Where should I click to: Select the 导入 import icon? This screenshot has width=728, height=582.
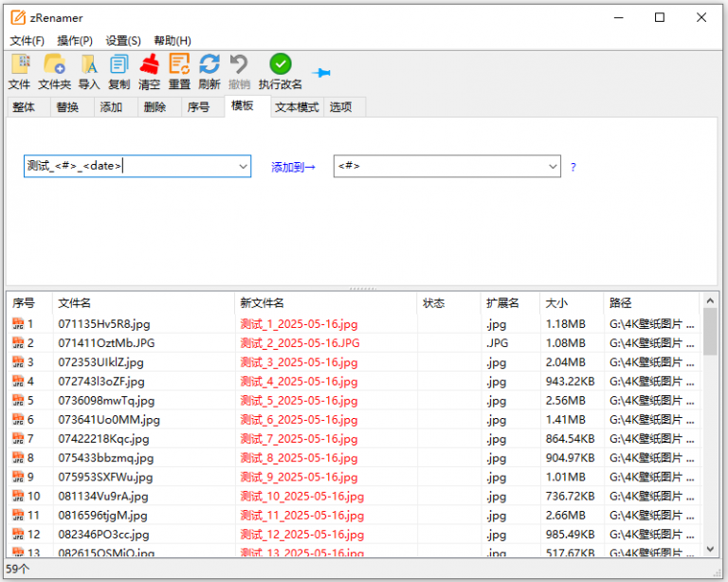[89, 71]
